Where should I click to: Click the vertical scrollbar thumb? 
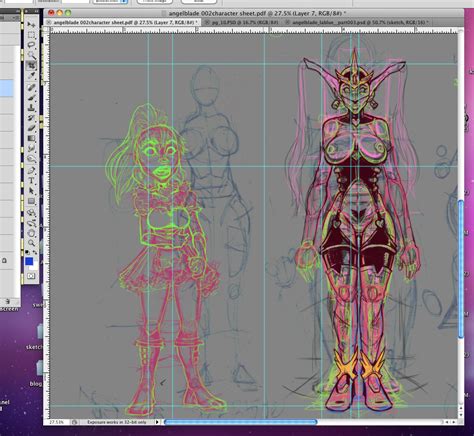pos(461,269)
